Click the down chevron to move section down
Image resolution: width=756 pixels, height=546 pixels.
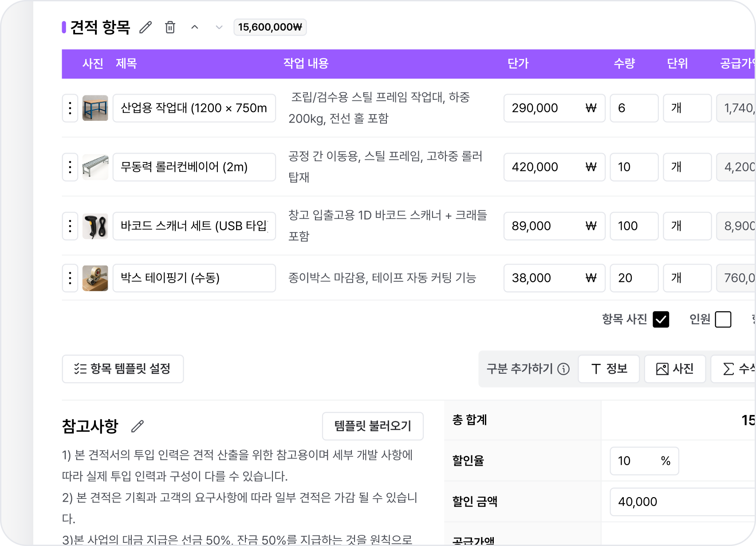click(219, 28)
